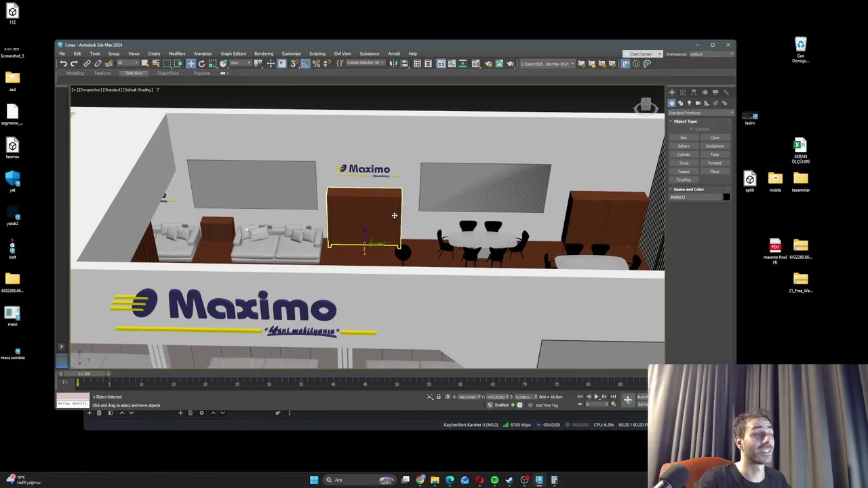Click the TextPlus primitive button
This screenshot has width=868, height=488.
pos(684,180)
